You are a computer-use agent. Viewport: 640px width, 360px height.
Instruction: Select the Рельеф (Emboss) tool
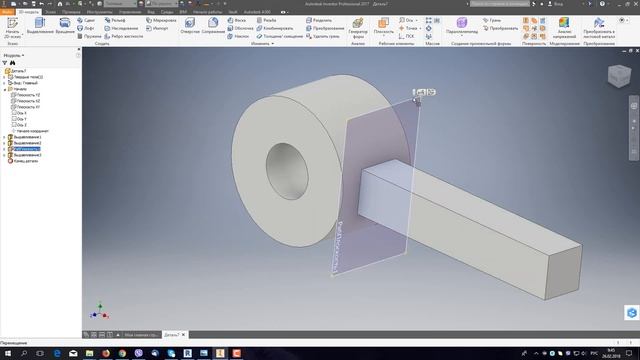point(115,20)
